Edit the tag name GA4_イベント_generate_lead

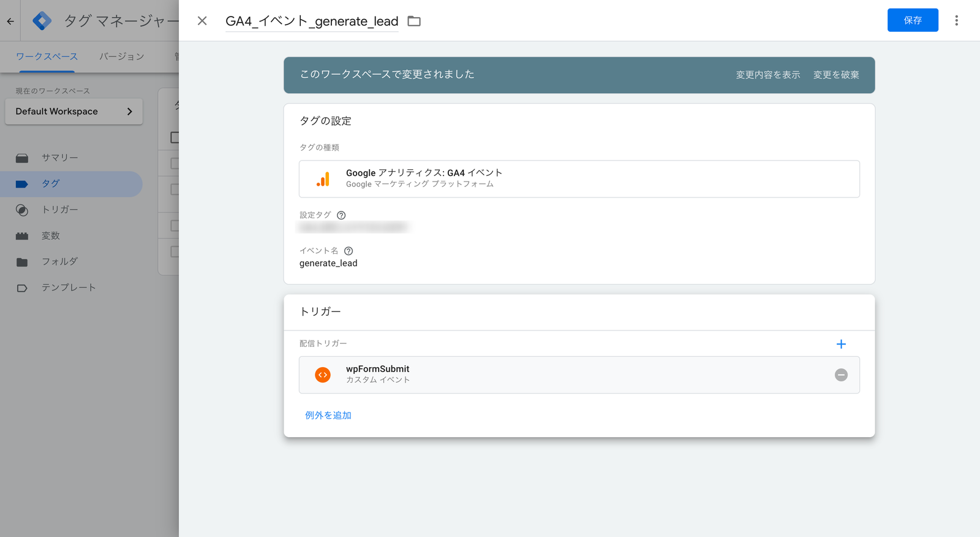(x=312, y=21)
